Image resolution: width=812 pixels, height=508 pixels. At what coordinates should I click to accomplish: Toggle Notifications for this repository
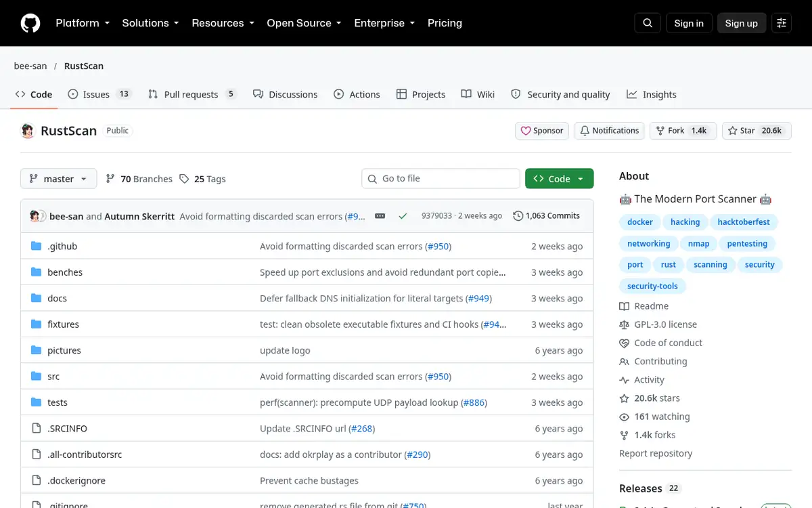pos(609,131)
